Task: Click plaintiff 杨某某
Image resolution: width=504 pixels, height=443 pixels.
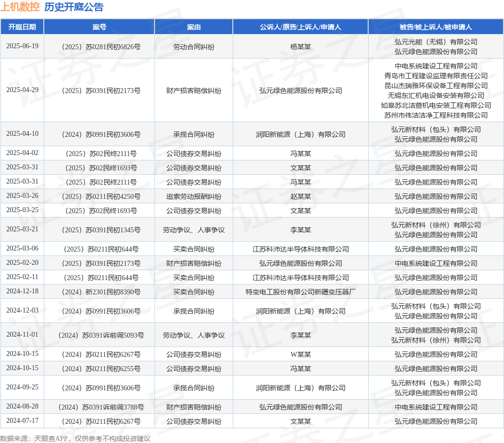Action: 301,47
